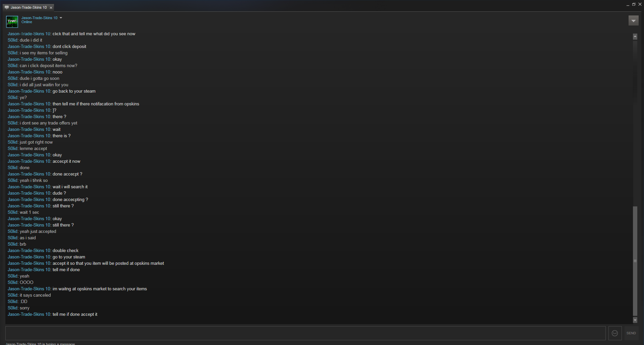644x345 pixels.
Task: Click the chat bubble icon in tab
Action: pos(7,7)
